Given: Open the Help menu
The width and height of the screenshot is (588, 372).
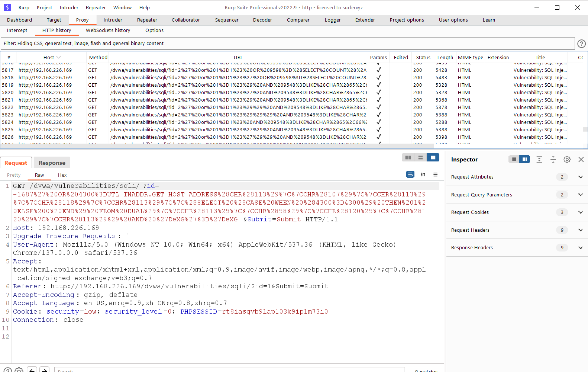Looking at the screenshot, I should 145,7.
